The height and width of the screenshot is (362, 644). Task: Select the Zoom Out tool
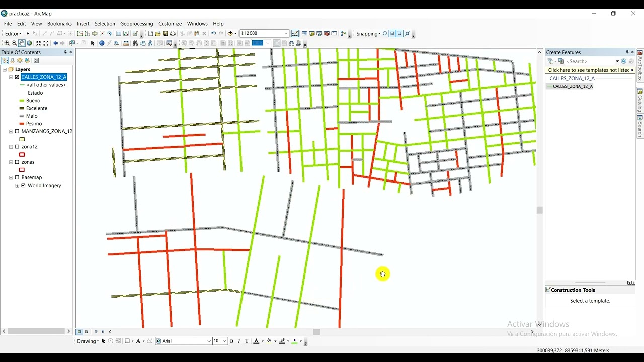pyautogui.click(x=14, y=43)
